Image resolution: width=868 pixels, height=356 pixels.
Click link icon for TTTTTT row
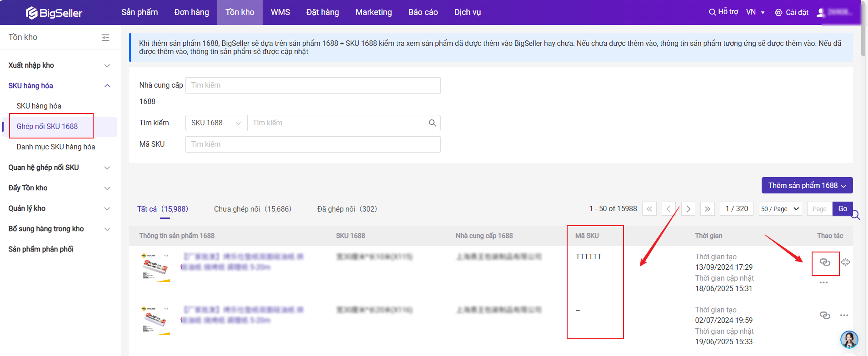tap(825, 262)
